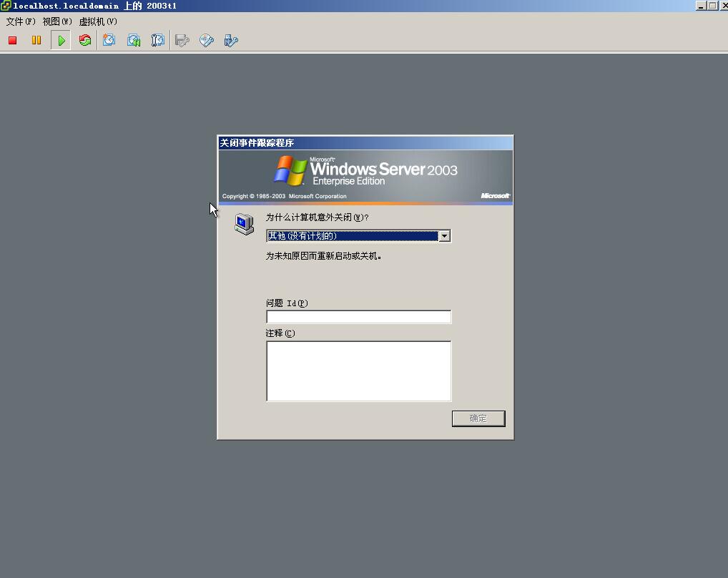The image size is (728, 578).
Task: Click the reset virtual machine icon
Action: tap(85, 40)
